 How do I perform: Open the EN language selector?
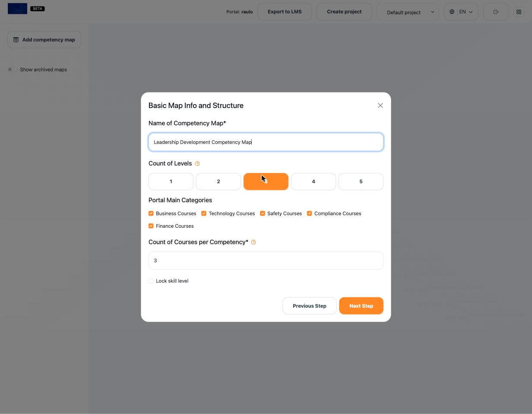click(x=461, y=12)
